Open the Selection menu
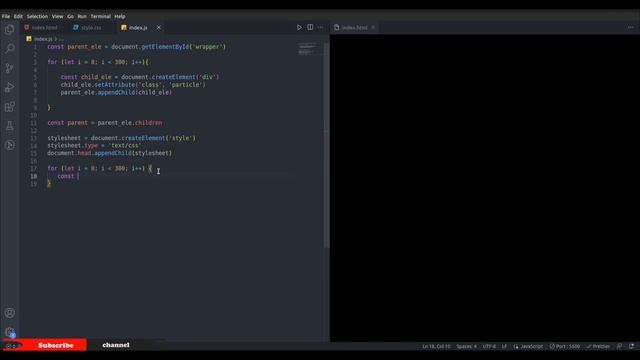 click(x=37, y=16)
